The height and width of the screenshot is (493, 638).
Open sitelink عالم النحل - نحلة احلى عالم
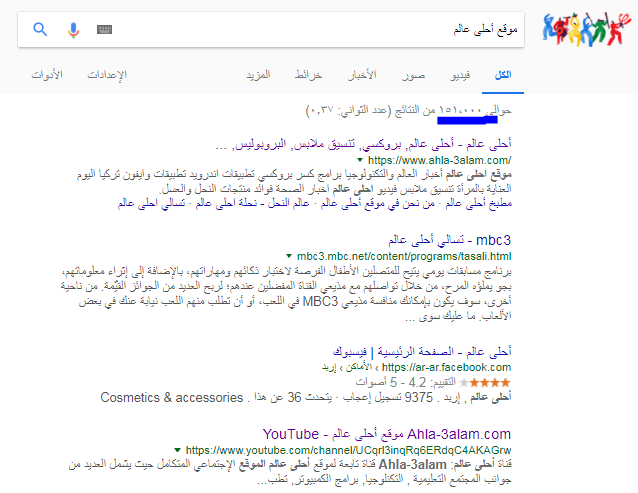pyautogui.click(x=253, y=203)
